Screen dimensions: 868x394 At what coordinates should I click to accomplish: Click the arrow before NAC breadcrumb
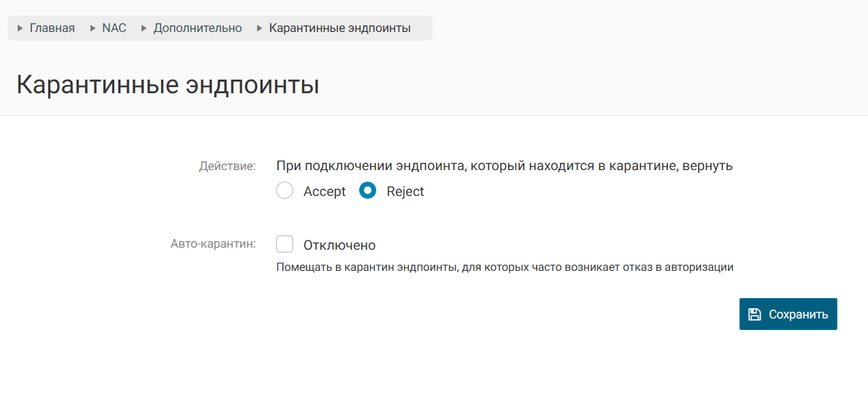(93, 29)
